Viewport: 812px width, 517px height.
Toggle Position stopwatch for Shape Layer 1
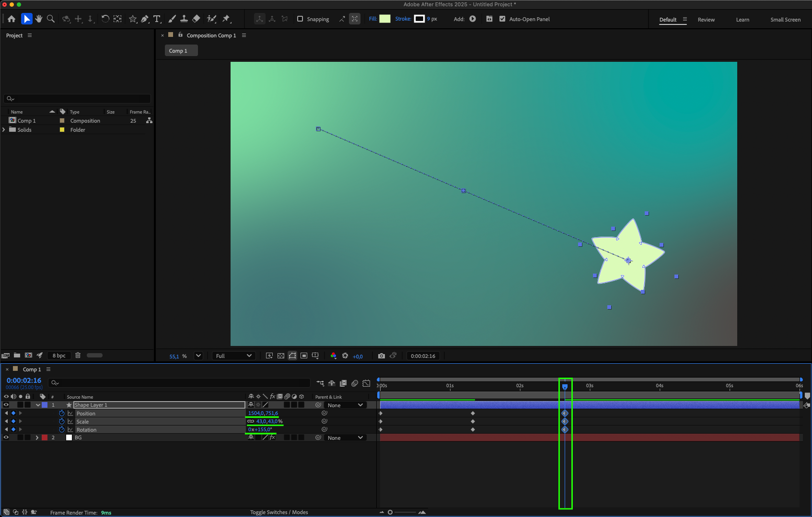[62, 413]
